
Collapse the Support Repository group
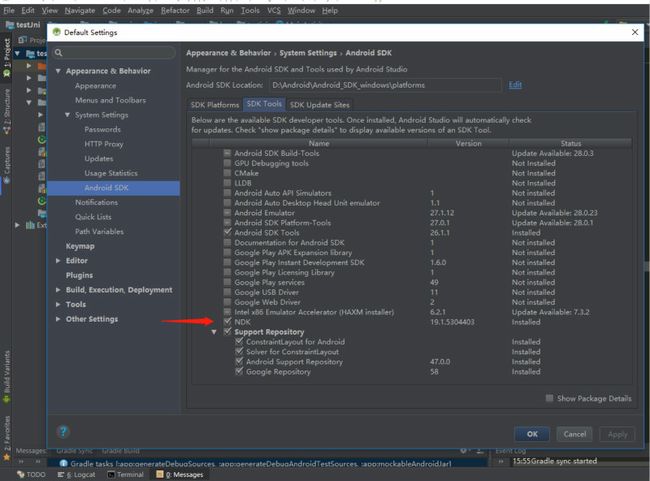tap(214, 332)
